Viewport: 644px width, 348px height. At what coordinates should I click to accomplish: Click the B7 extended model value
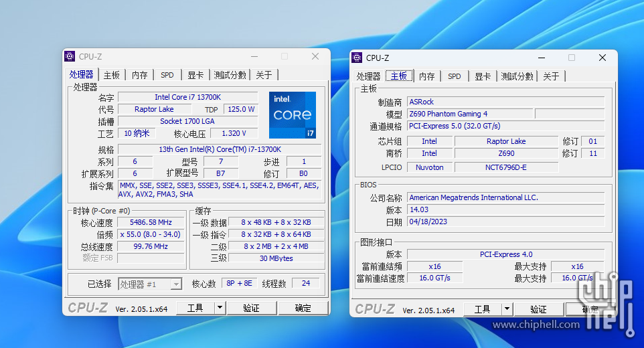(x=220, y=173)
